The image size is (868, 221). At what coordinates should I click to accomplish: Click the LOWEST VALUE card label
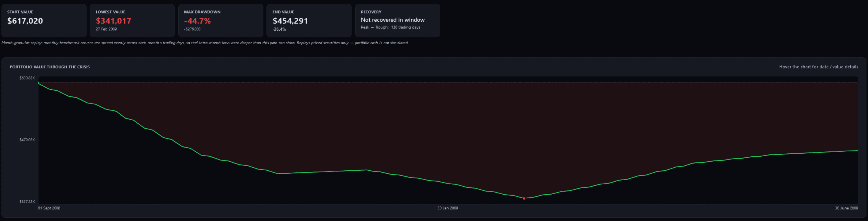click(x=110, y=12)
